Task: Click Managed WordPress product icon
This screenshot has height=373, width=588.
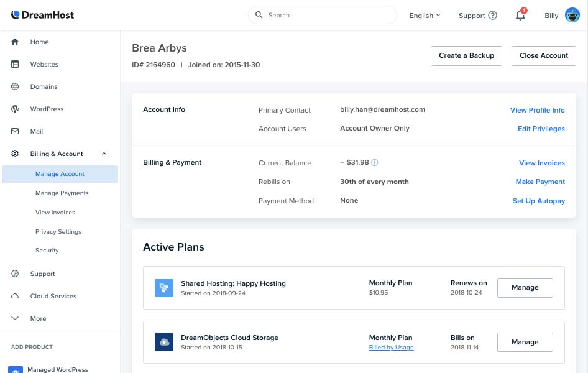Action: click(x=16, y=370)
